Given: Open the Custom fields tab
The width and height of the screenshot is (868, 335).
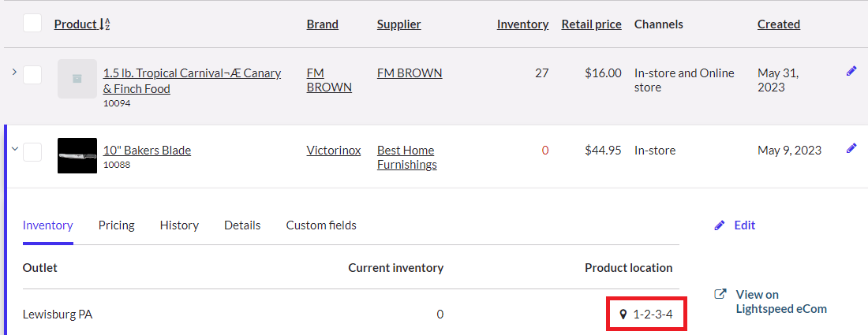Looking at the screenshot, I should click(x=321, y=225).
